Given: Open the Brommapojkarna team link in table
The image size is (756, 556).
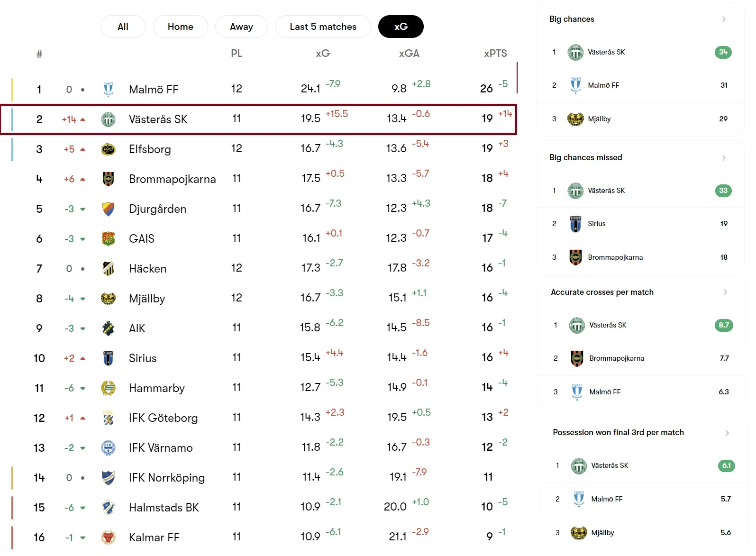Looking at the screenshot, I should (x=172, y=179).
